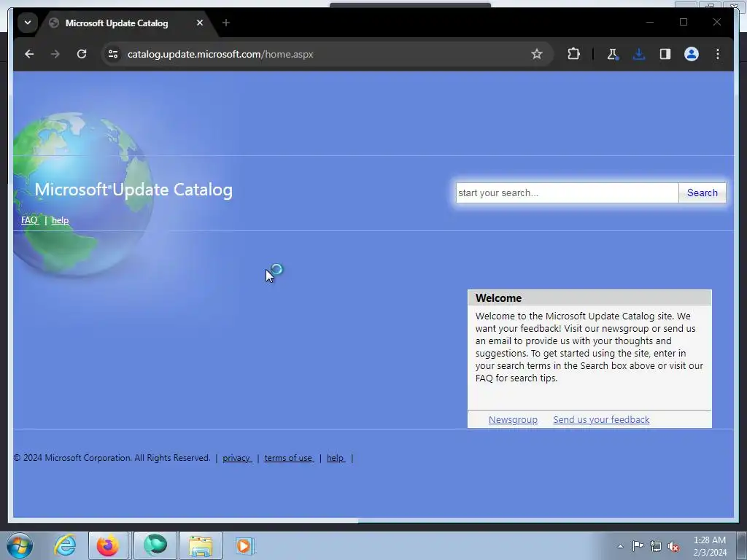Open Action Center flag tray icon
Viewport: 747px width, 560px height.
point(638,546)
